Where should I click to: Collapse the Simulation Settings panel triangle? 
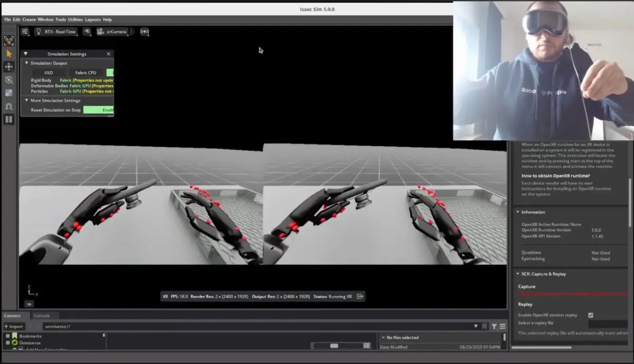[x=25, y=54]
